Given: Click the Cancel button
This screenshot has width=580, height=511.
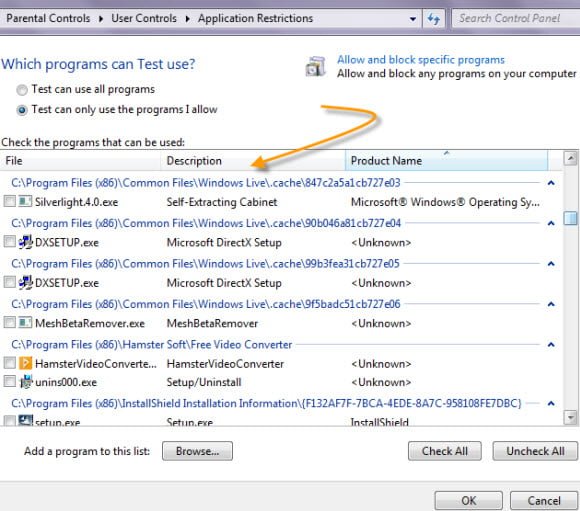Looking at the screenshot, I should [544, 501].
